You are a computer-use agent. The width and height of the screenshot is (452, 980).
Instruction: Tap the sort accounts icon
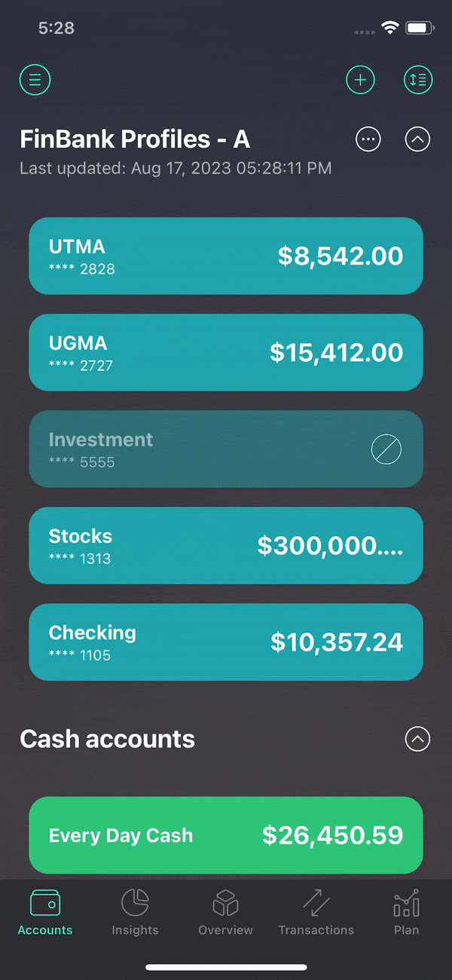[x=418, y=79]
